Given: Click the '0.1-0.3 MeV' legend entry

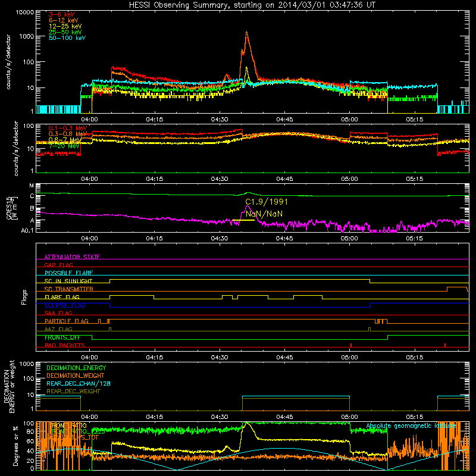Looking at the screenshot, I should (68, 128).
